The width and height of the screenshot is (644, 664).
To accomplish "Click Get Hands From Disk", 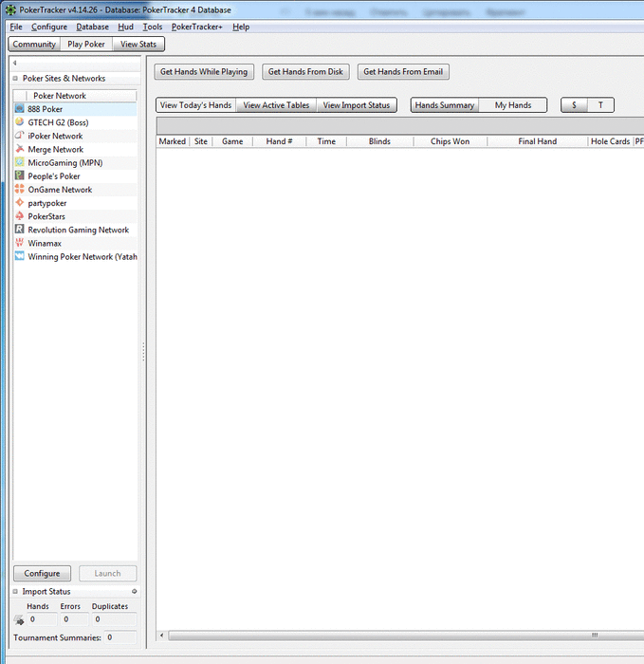I will [x=305, y=71].
